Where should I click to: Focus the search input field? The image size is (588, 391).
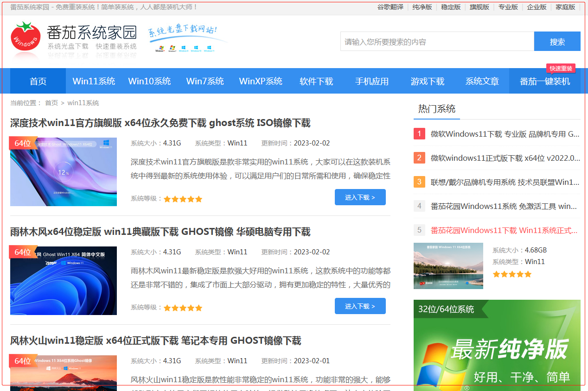pyautogui.click(x=437, y=41)
